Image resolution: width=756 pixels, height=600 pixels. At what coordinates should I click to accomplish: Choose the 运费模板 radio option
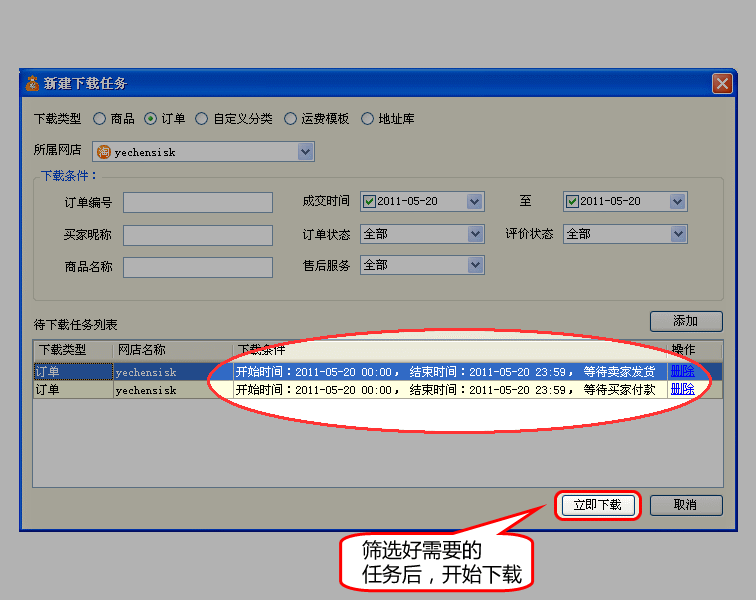(x=290, y=119)
